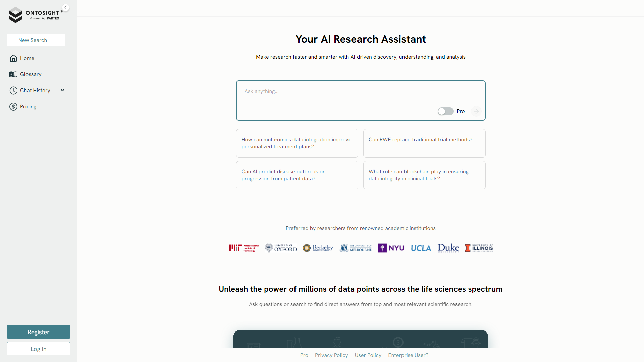
Task: Open the Privacy Policy link
Action: click(x=331, y=355)
